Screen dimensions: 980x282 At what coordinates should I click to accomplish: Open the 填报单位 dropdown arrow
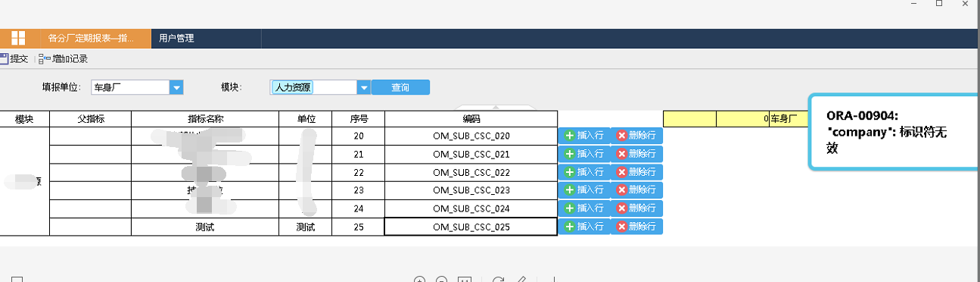[x=176, y=88]
